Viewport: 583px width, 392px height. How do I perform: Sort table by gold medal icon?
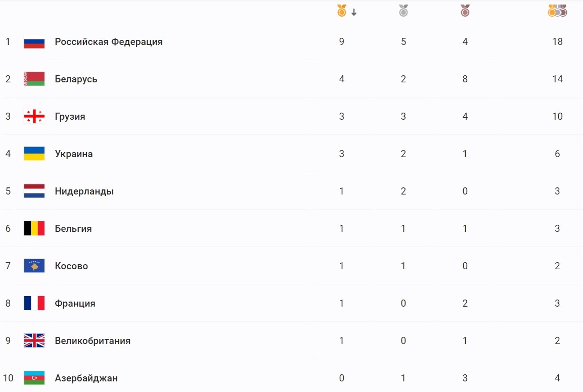click(x=342, y=11)
